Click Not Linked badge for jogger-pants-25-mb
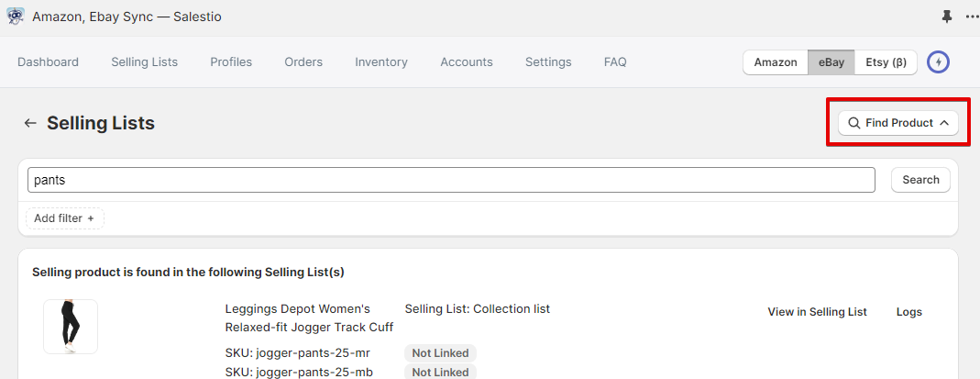Screen dimensions: 980x379 tap(440, 372)
